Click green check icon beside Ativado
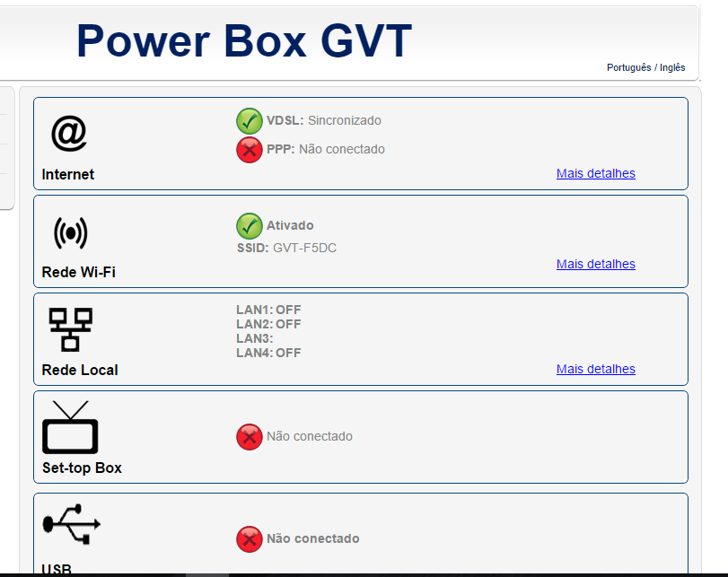Screen dimensions: 728x577 point(250,226)
